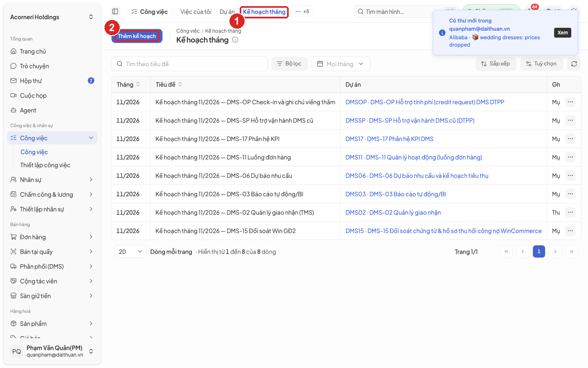Open Sắp xếp sorting options
This screenshot has height=368, width=588.
(x=496, y=64)
